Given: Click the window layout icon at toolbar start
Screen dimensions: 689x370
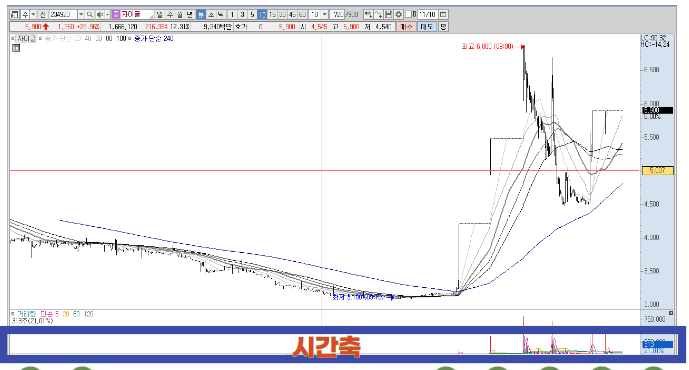Looking at the screenshot, I should point(15,15).
